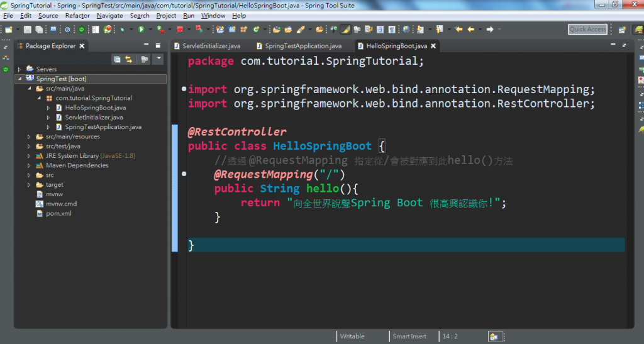Open the Window menu
Screen dimensions: 644x344
[x=213, y=16]
